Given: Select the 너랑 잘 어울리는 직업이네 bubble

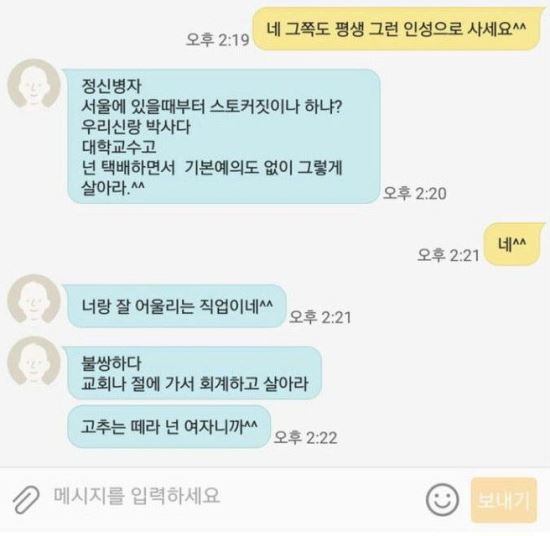Looking at the screenshot, I should [x=176, y=306].
